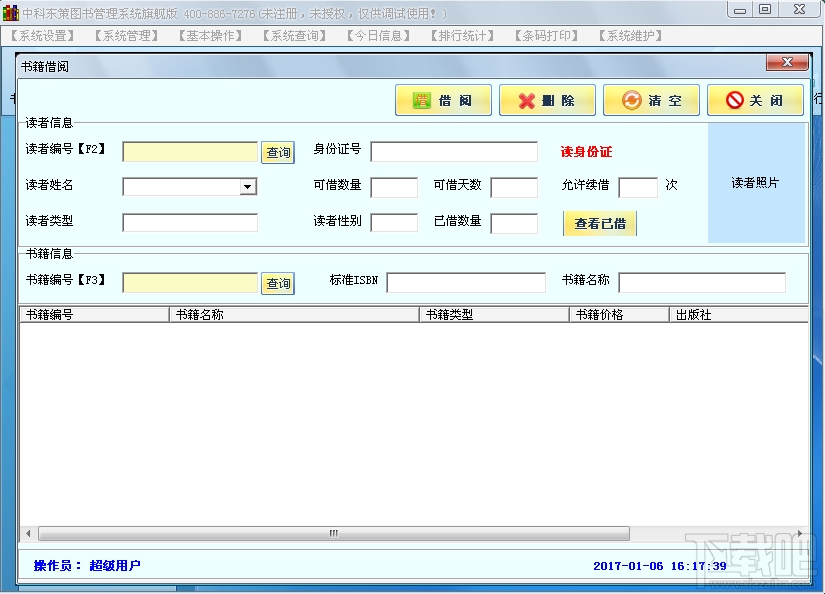Viewport: 825px width, 594px height.
Task: Click the 删除 delete button
Action: click(x=547, y=100)
